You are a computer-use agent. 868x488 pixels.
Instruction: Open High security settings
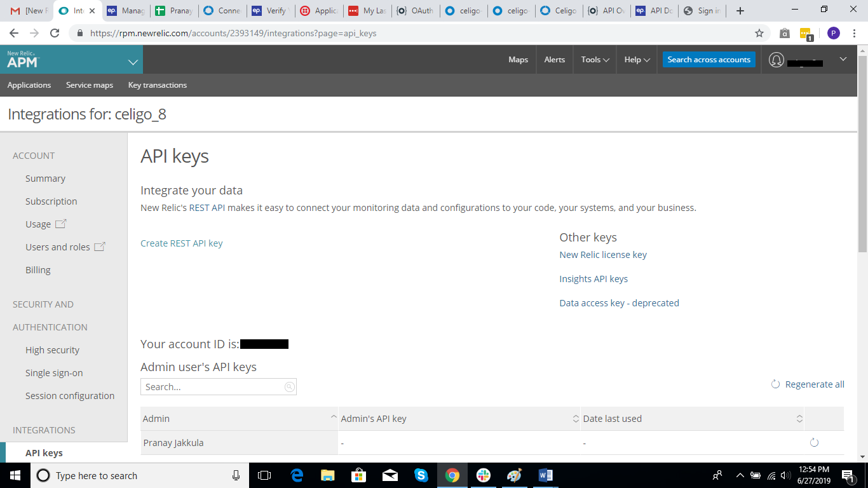(52, 350)
